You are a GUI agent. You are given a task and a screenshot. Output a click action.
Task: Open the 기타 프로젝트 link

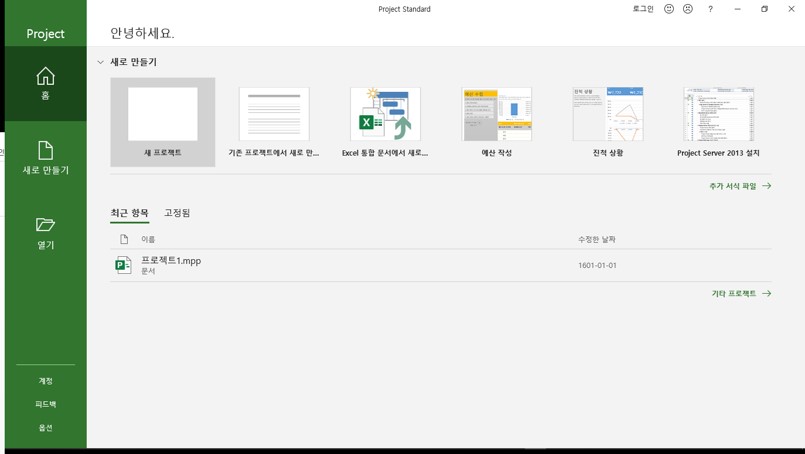click(x=741, y=293)
